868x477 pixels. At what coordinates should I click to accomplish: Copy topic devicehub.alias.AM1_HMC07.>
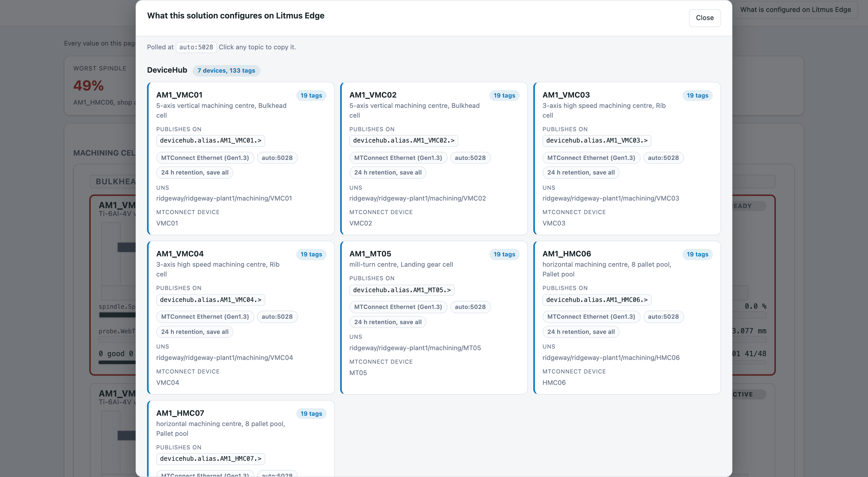[x=210, y=459]
